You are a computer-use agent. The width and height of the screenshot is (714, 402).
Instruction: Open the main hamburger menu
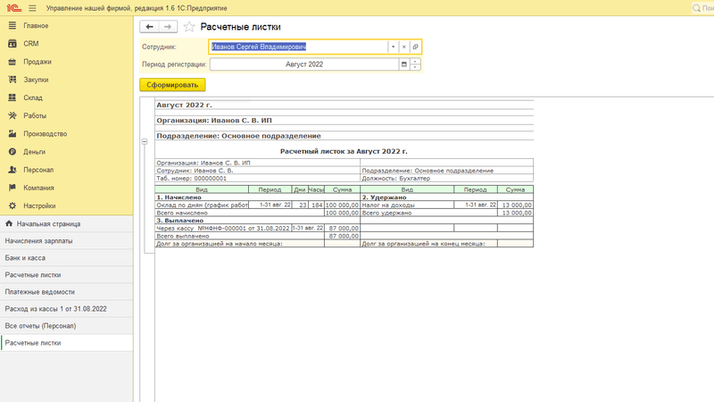[x=32, y=7]
